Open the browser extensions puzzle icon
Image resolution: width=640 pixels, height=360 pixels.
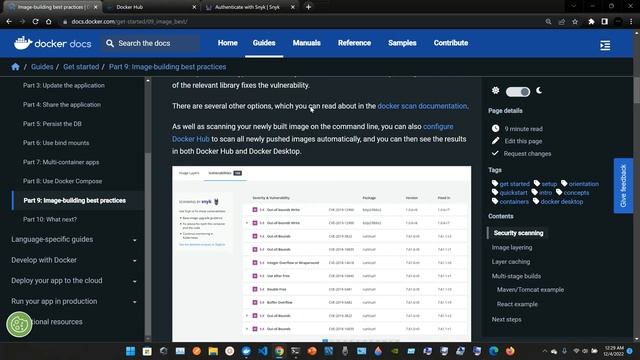point(591,22)
